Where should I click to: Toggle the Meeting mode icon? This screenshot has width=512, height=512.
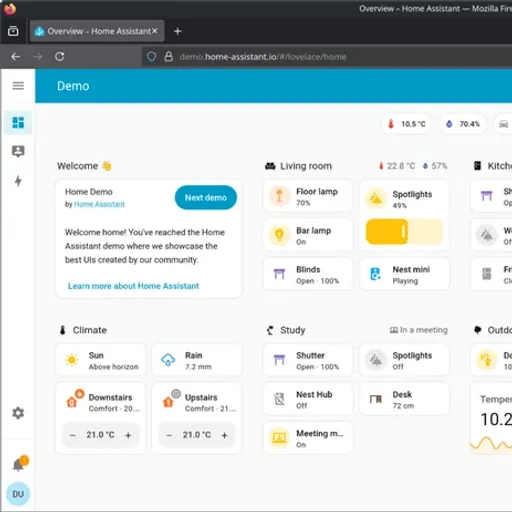point(279,438)
